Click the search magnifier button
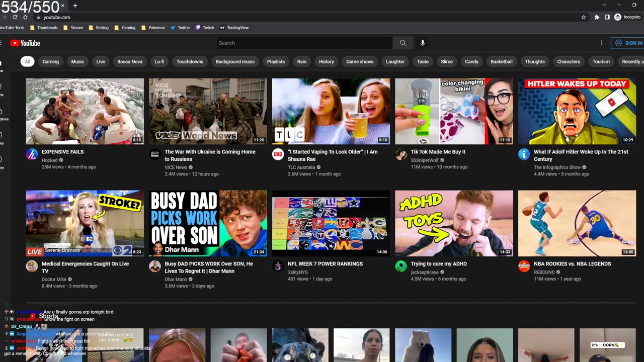 click(x=403, y=43)
